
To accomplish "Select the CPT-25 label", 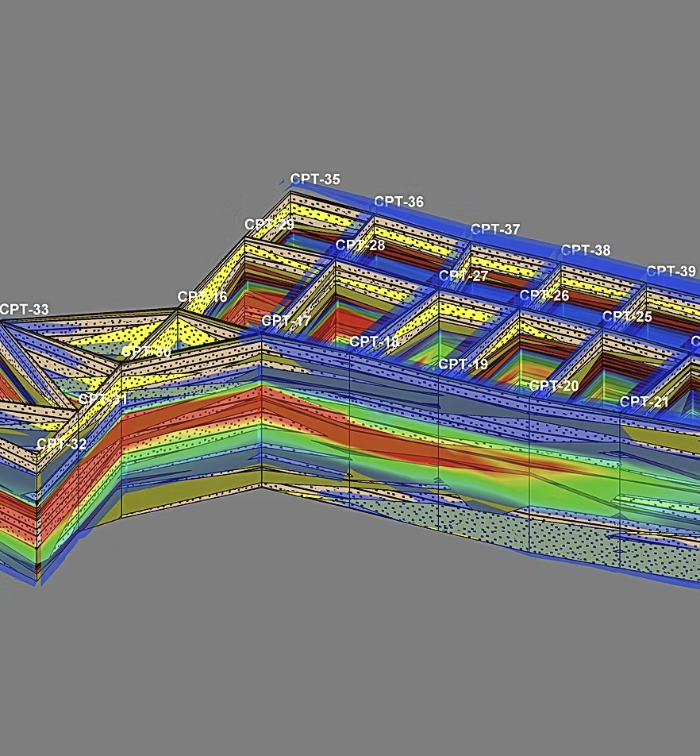I will (627, 317).
